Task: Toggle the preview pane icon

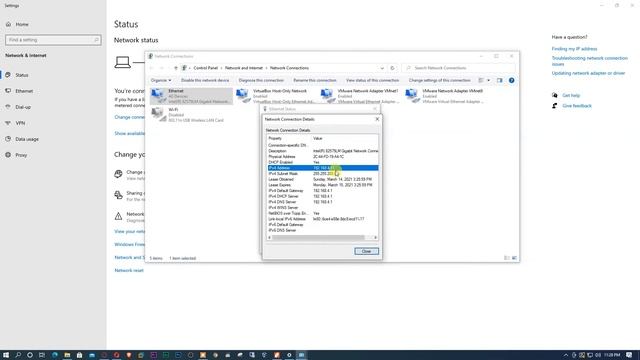Action: point(500,80)
